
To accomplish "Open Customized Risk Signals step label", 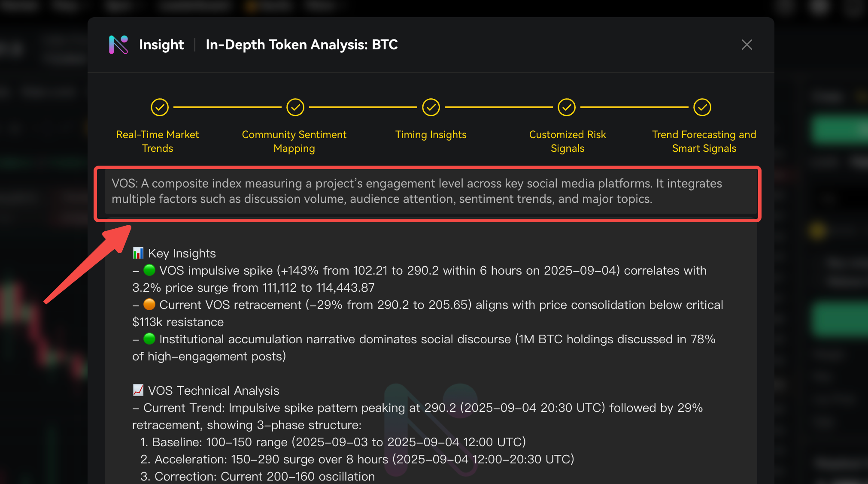I will [x=567, y=141].
